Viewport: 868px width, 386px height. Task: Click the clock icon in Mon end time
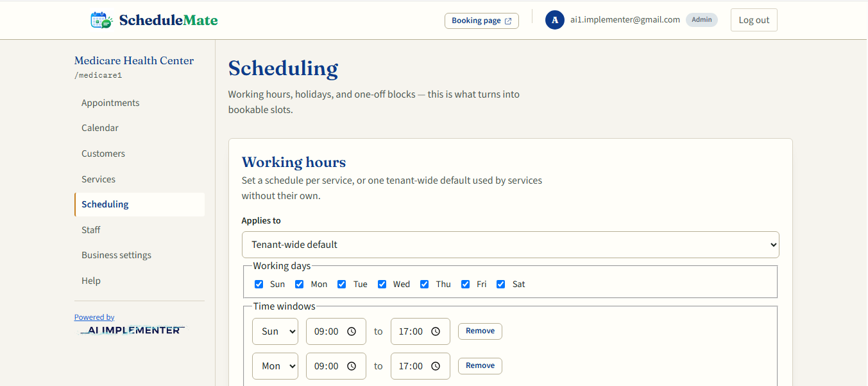point(436,366)
